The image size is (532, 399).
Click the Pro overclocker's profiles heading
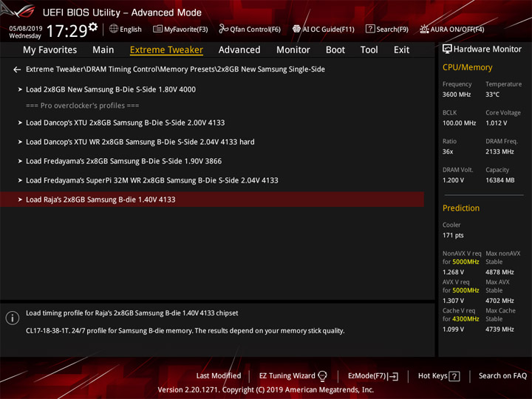(x=83, y=106)
